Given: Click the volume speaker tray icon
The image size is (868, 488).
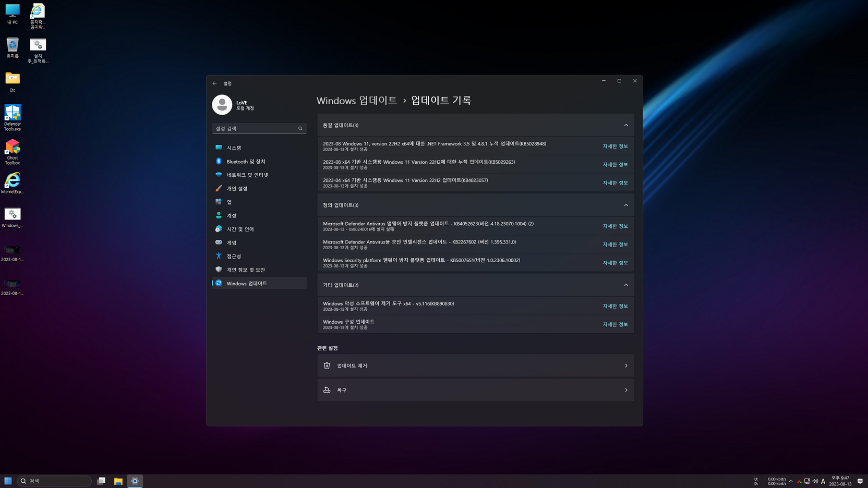Looking at the screenshot, I should [x=815, y=481].
